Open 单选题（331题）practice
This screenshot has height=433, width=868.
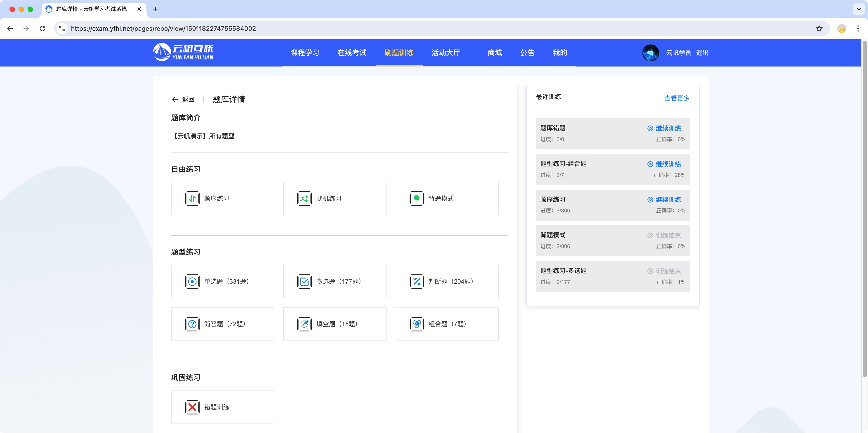pos(222,282)
